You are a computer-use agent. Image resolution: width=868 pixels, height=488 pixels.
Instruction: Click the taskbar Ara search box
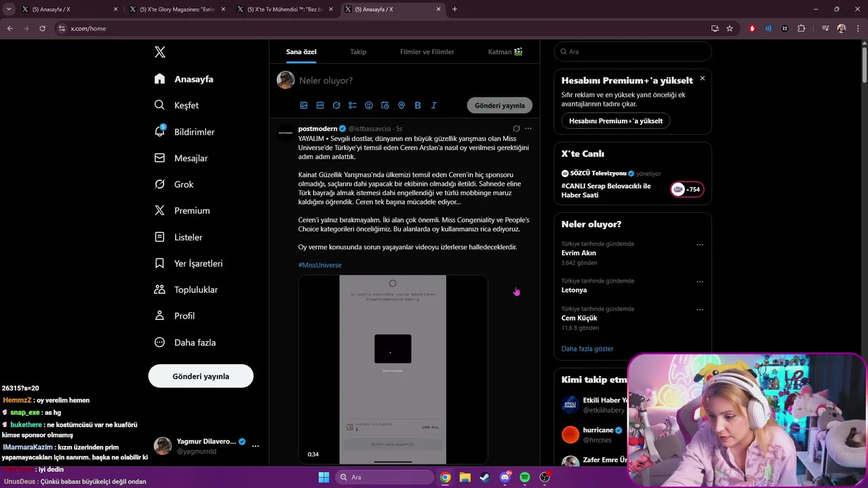tap(384, 477)
